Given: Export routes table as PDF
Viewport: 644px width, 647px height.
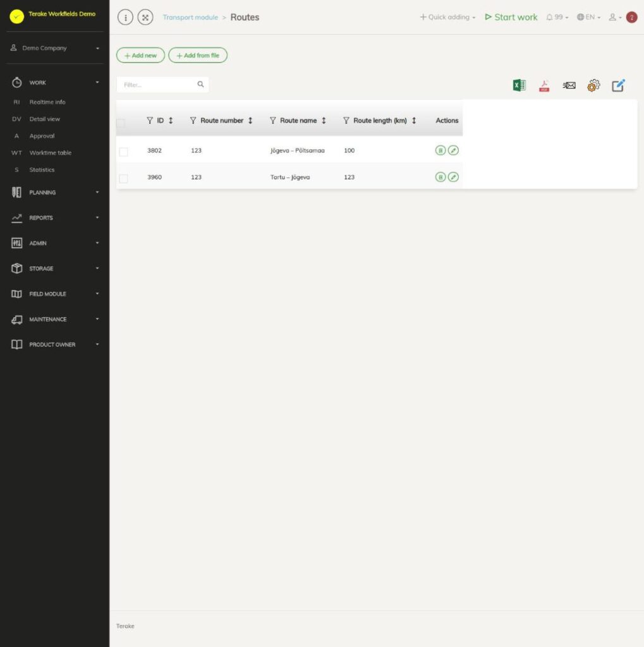Looking at the screenshot, I should point(544,85).
